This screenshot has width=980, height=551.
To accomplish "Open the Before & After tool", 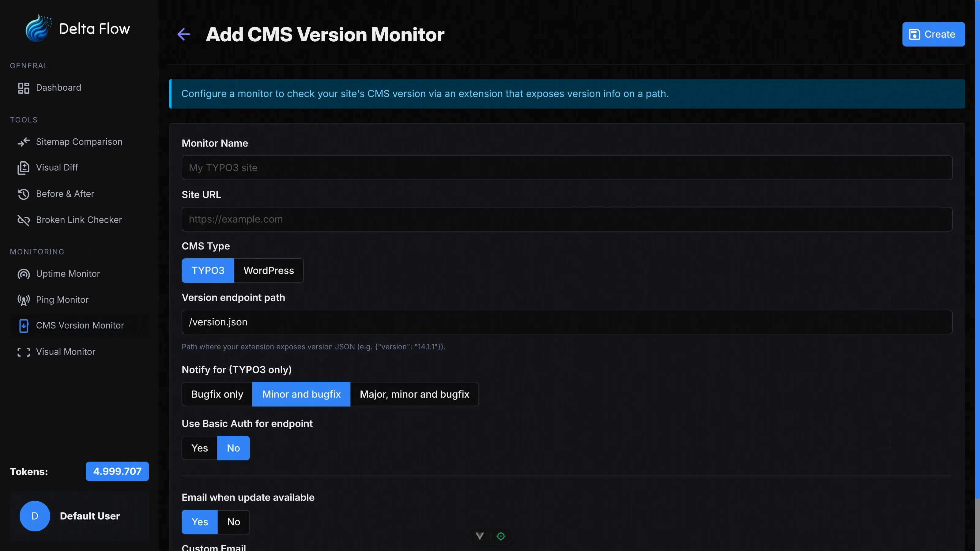I will (65, 193).
